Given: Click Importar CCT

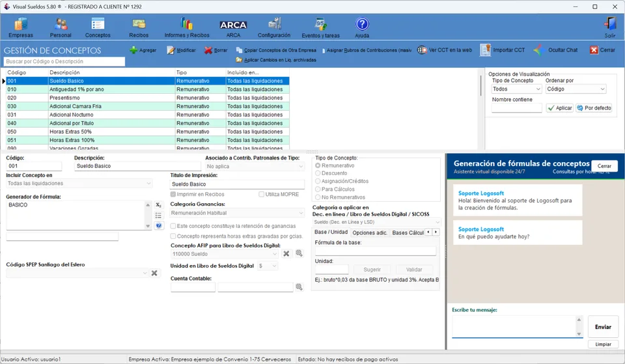Looking at the screenshot, I should point(503,50).
